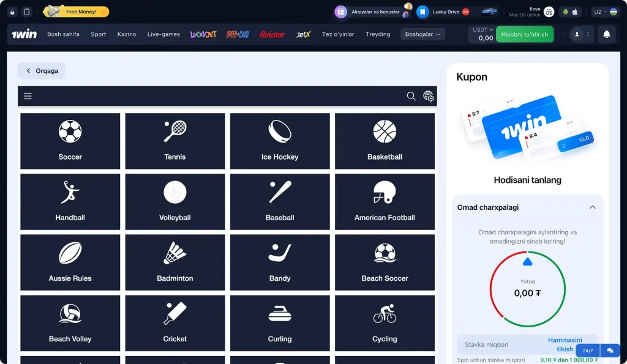
Task: Click Hammasini tikish link
Action: [x=565, y=344]
